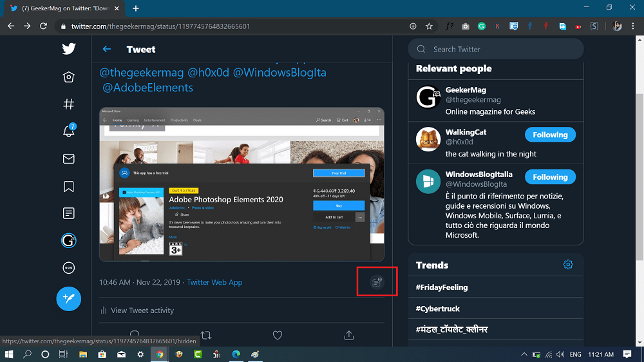Open GeekerMag profile icon in sidebar
Screen dimensions: 644x362
point(69,240)
